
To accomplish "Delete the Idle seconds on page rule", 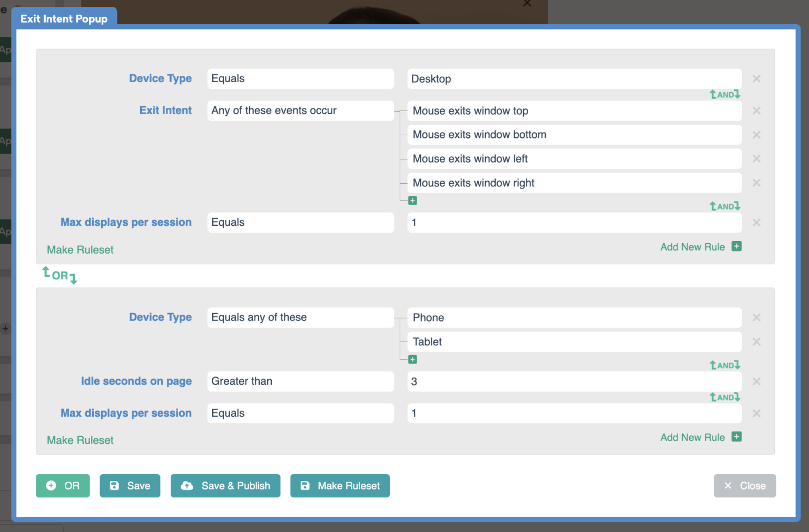I will [756, 382].
